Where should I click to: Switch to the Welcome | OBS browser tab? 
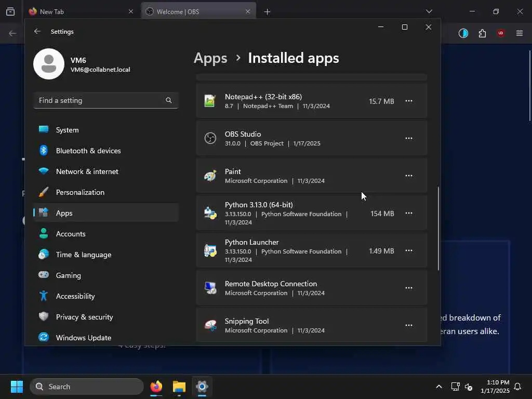pos(199,11)
